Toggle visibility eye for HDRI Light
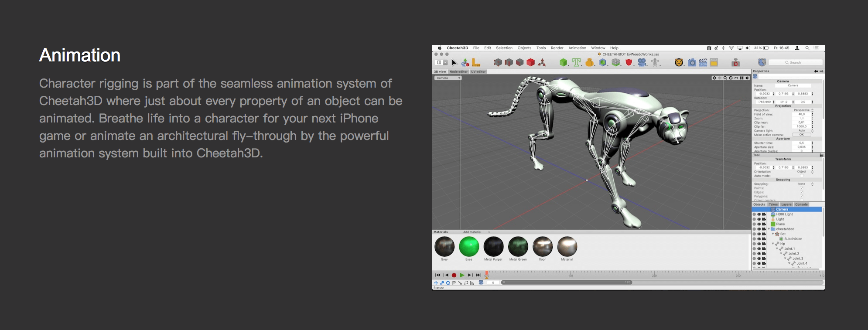The height and width of the screenshot is (330, 868). pyautogui.click(x=759, y=214)
